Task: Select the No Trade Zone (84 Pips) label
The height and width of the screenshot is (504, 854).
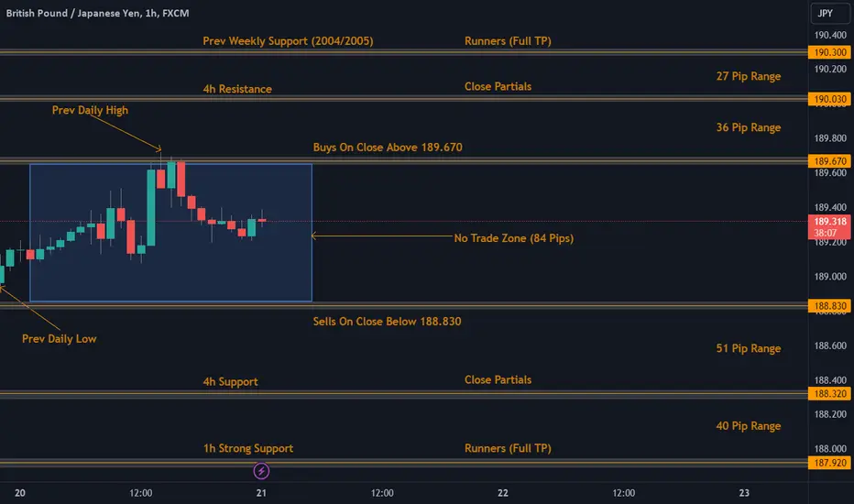Action: [514, 238]
